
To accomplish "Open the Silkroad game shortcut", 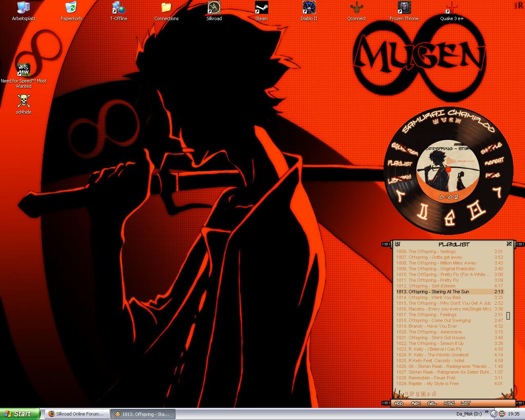I will point(214,8).
